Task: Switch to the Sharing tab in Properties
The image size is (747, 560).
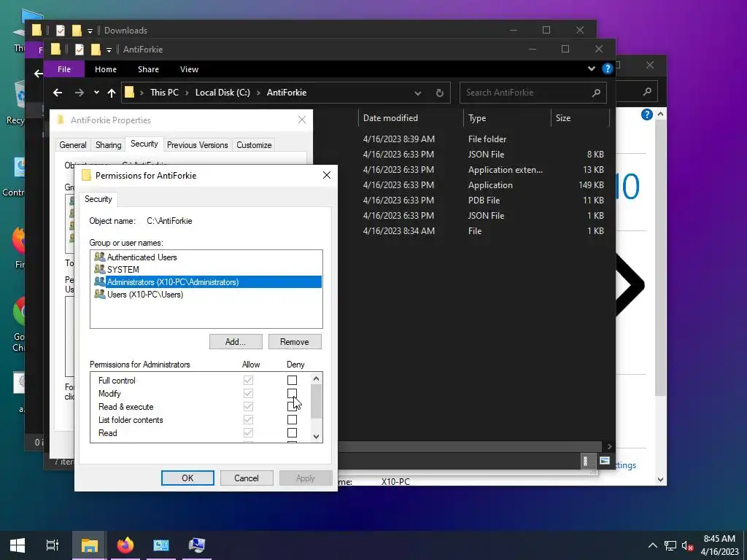Action: pyautogui.click(x=108, y=145)
